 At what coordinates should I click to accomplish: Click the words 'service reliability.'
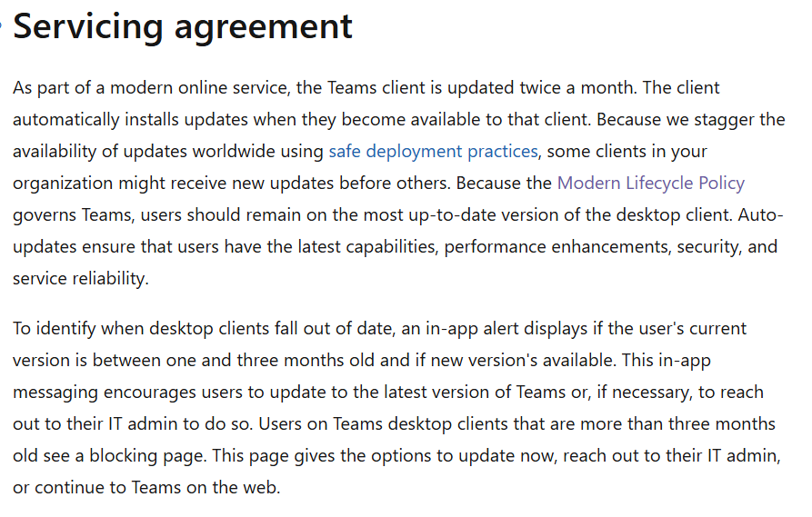[81, 278]
